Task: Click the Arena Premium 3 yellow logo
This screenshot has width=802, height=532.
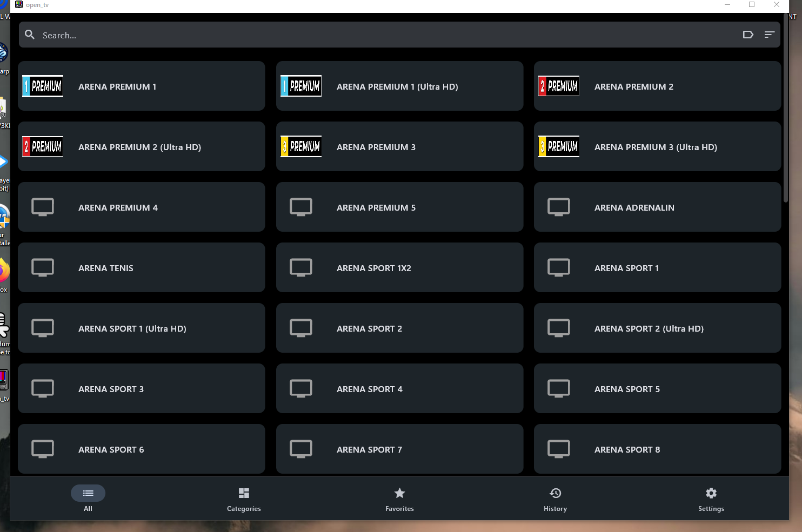Action: [301, 147]
